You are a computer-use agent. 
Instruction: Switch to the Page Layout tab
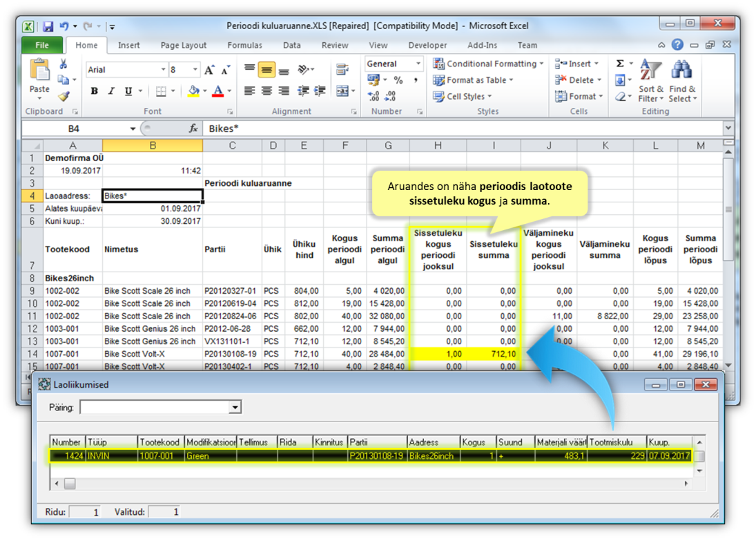183,46
